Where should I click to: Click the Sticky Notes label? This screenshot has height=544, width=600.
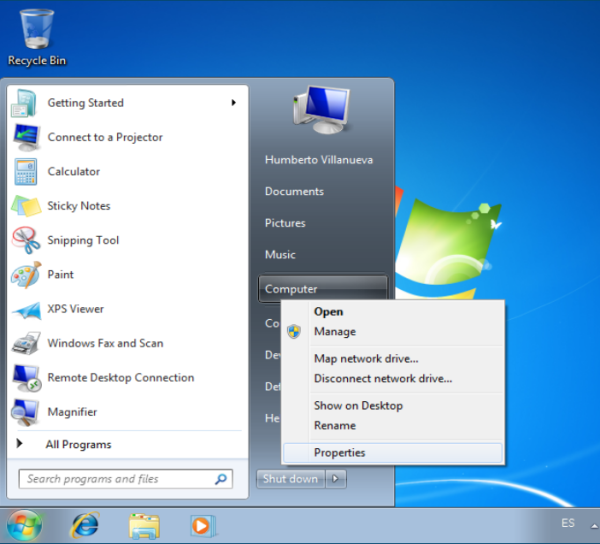click(78, 206)
